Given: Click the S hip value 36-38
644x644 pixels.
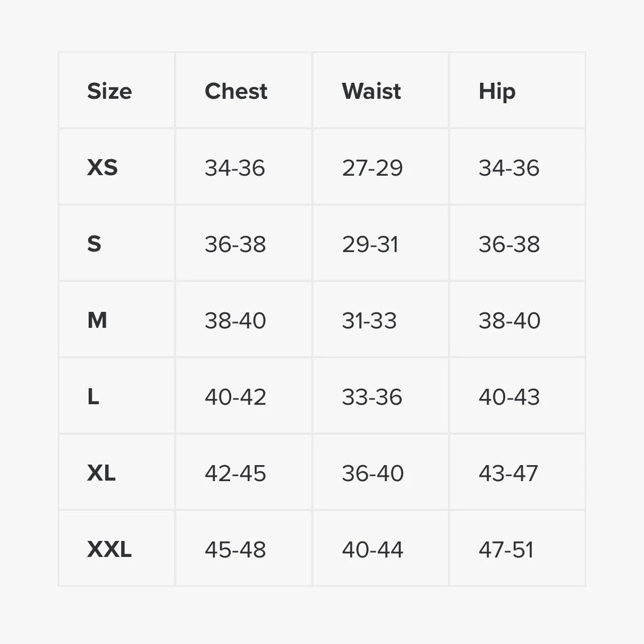Looking at the screenshot, I should tap(509, 245).
